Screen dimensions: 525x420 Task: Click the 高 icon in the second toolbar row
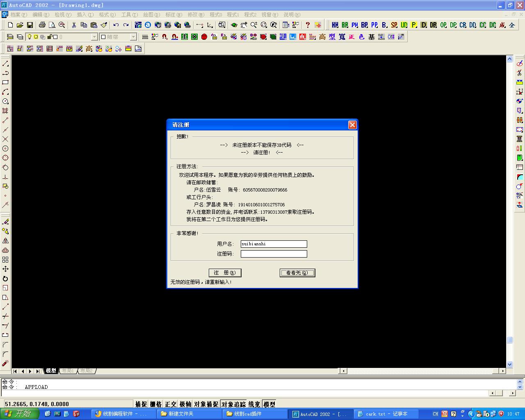tap(322, 37)
